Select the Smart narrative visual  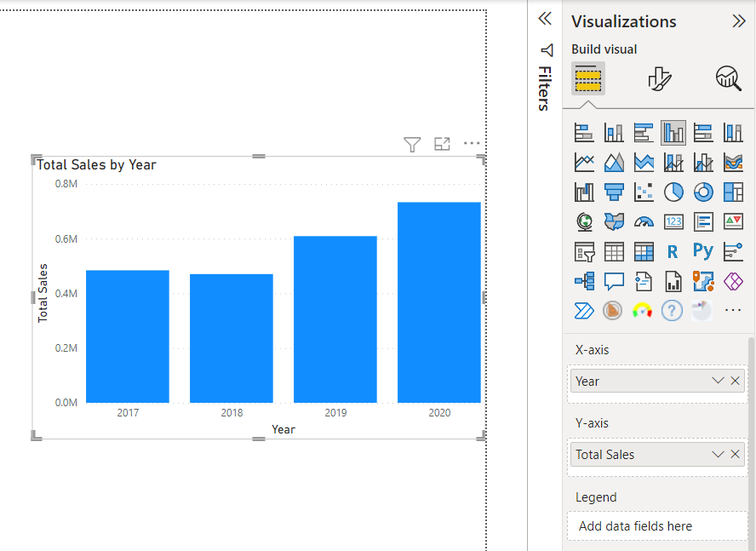(x=644, y=281)
